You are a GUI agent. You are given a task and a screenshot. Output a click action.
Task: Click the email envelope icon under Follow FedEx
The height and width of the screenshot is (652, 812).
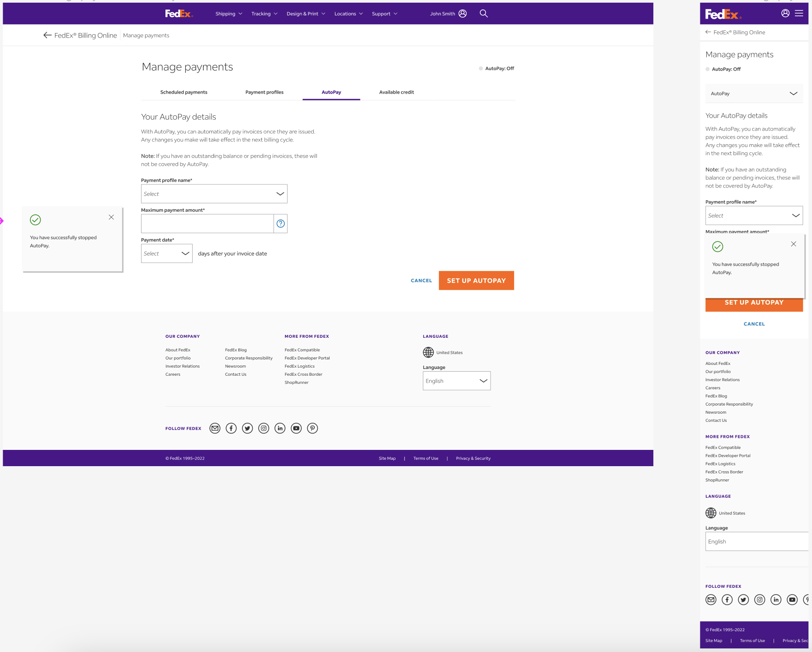(215, 428)
